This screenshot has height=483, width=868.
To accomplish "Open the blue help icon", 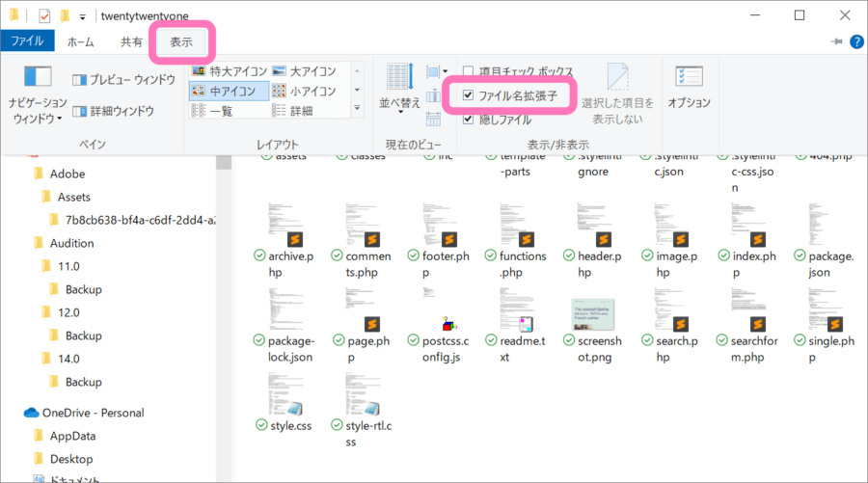I will pyautogui.click(x=856, y=41).
